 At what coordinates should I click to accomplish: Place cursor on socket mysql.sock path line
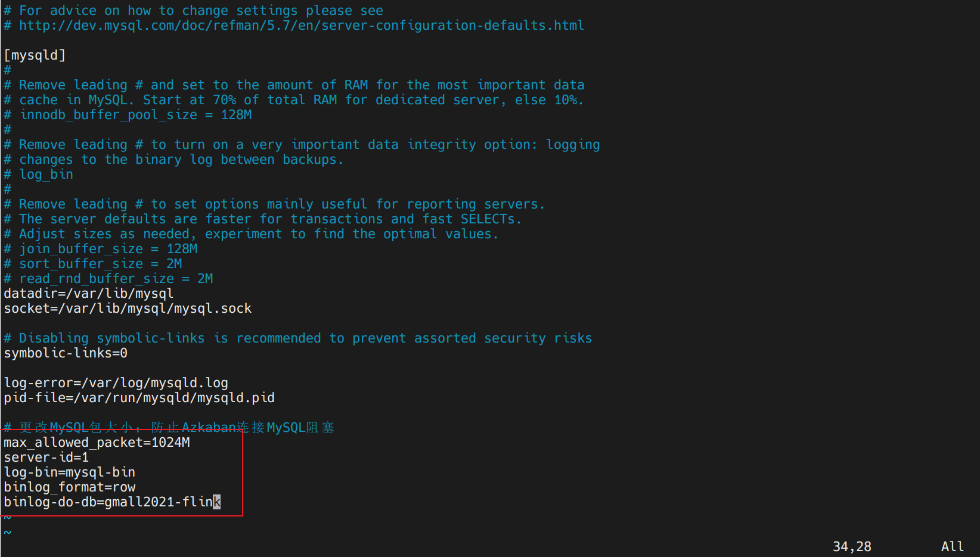(128, 309)
